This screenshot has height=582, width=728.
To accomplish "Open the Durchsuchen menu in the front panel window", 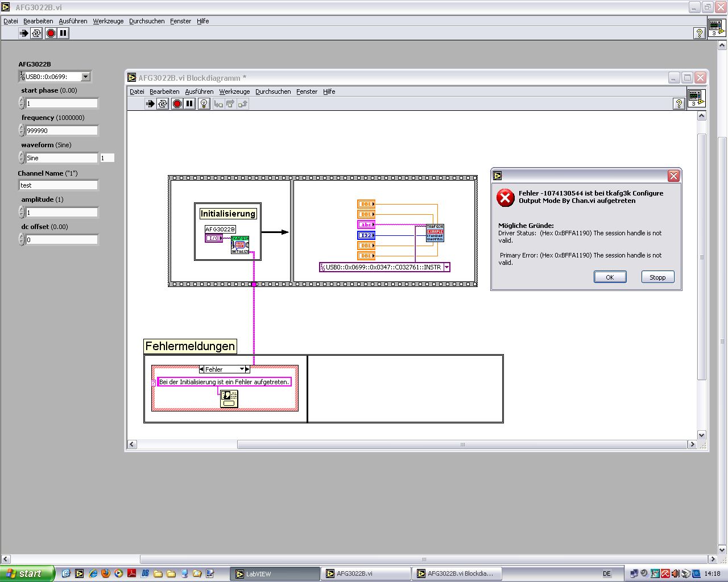I will click(x=147, y=21).
